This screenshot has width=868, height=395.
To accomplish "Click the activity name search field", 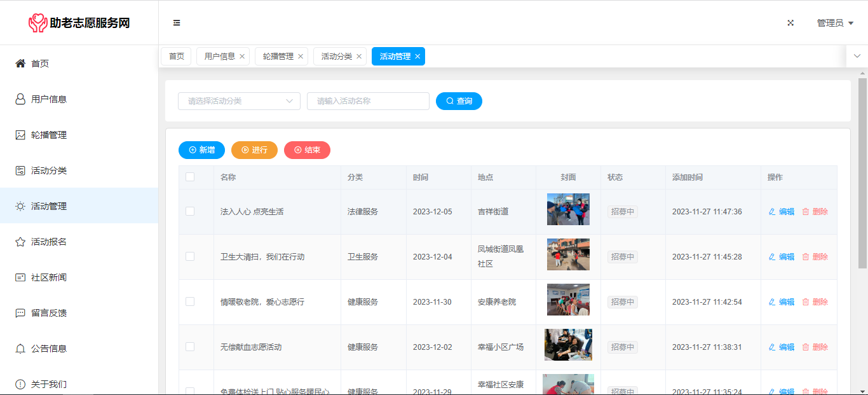I will (368, 101).
